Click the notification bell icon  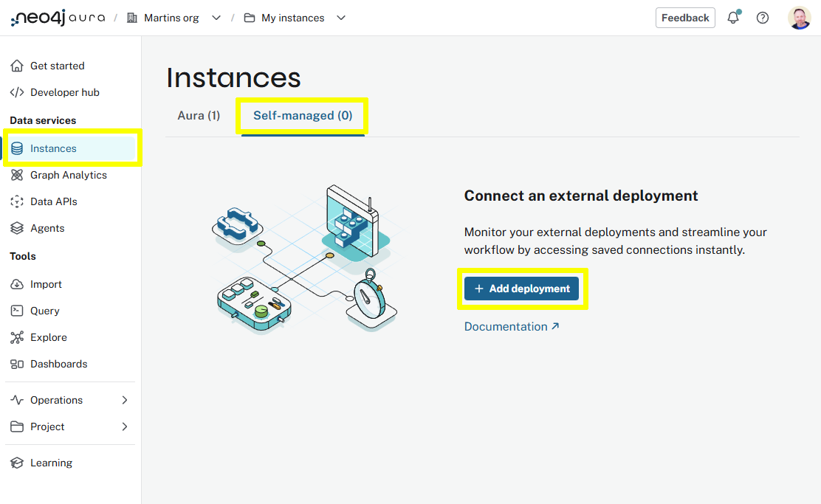[x=732, y=17]
